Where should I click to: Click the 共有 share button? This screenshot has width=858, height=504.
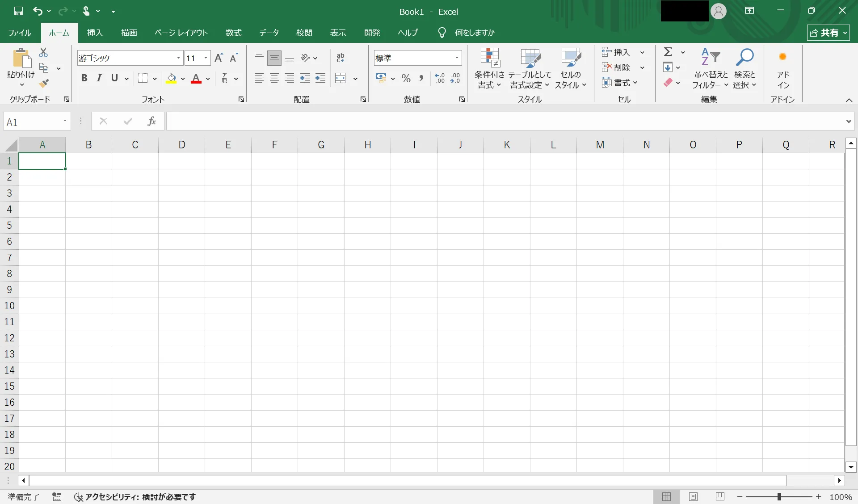click(828, 33)
